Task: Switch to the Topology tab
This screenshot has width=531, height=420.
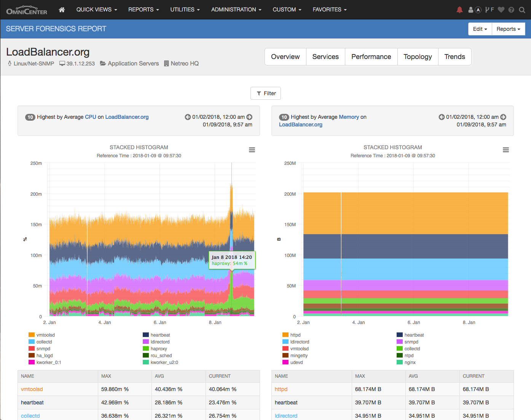Action: [x=418, y=57]
